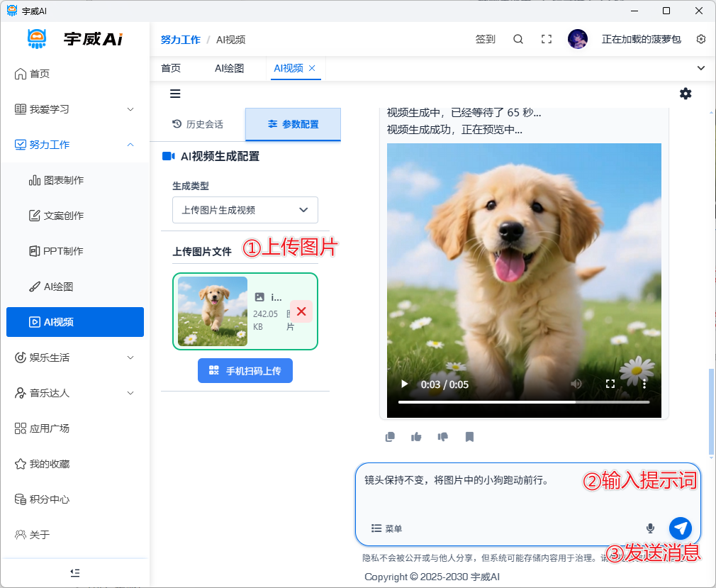The height and width of the screenshot is (588, 716).
Task: Switch to the 历史会话 tab
Action: point(198,124)
